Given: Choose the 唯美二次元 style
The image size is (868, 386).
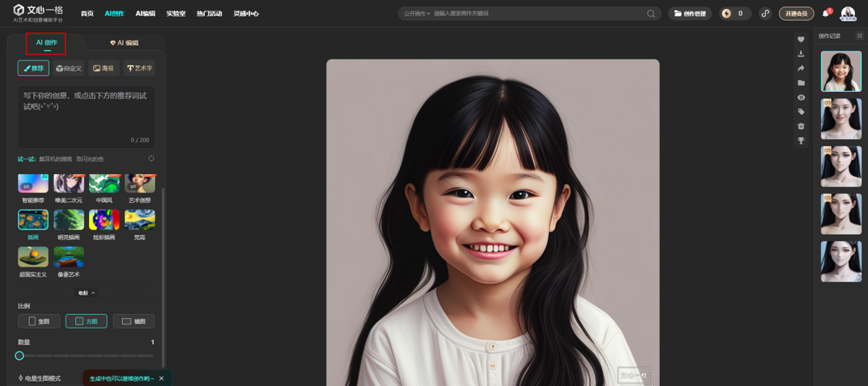Looking at the screenshot, I should coord(69,188).
